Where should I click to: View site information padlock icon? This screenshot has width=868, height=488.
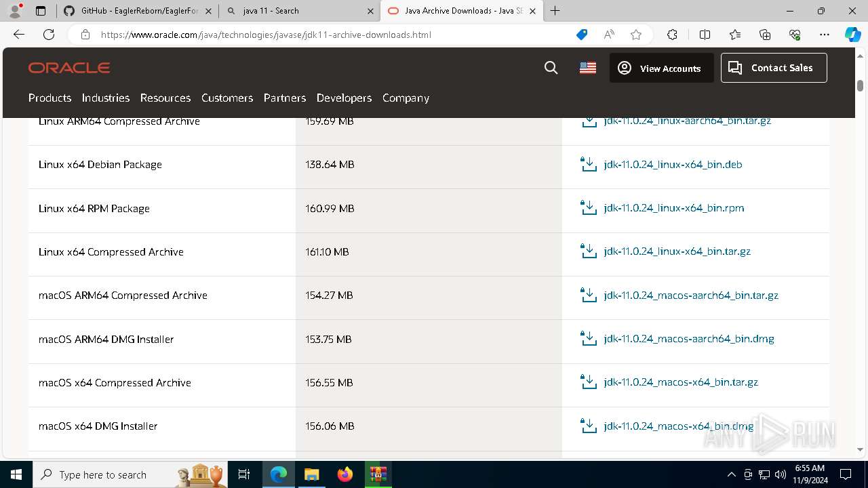tap(85, 35)
